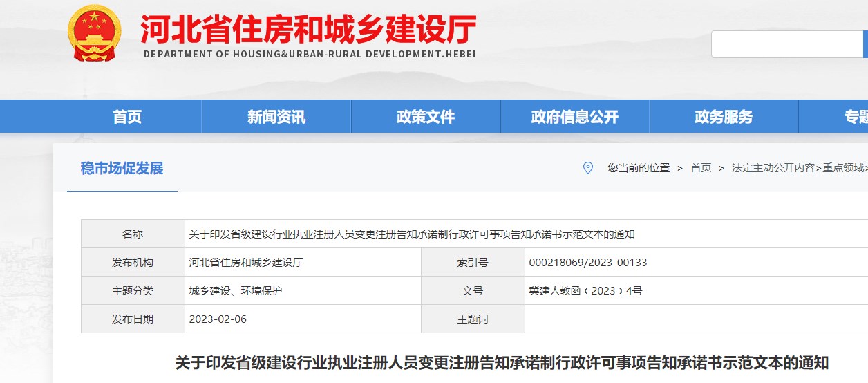Click the 河北省住房和城乡建设厅 site title

click(x=309, y=29)
